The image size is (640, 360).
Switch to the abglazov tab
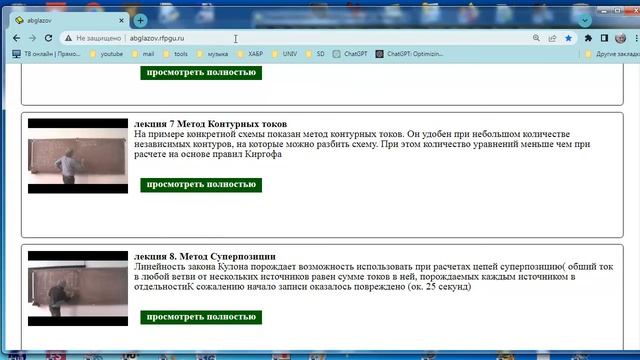point(69,20)
